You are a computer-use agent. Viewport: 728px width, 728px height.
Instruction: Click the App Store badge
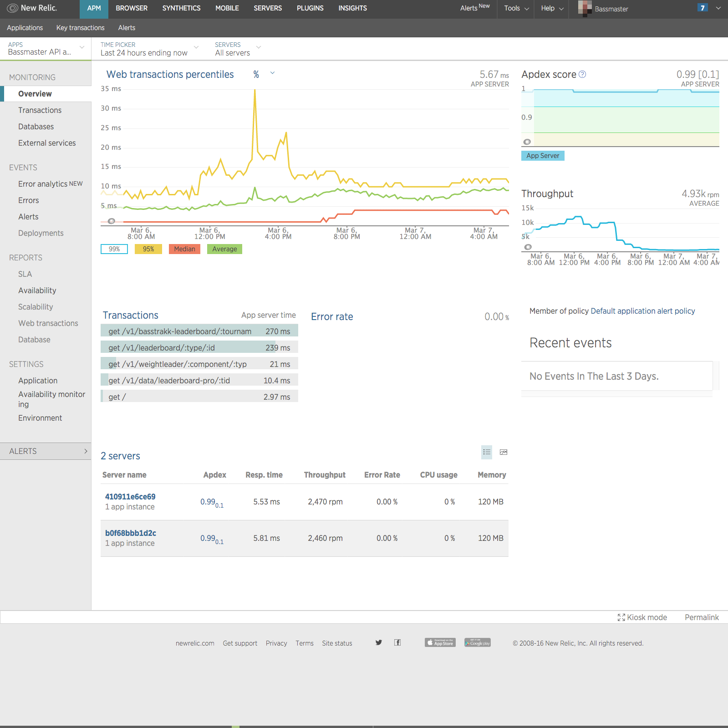(x=440, y=642)
